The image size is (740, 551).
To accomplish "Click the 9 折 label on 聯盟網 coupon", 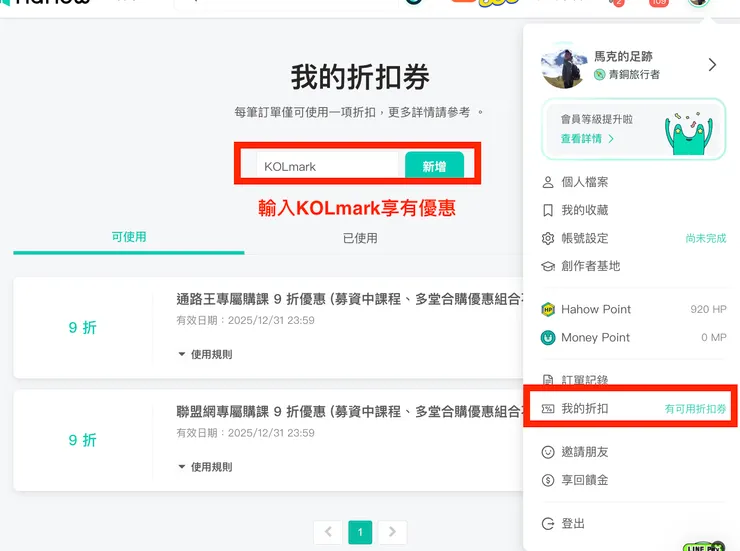I will pyautogui.click(x=83, y=440).
